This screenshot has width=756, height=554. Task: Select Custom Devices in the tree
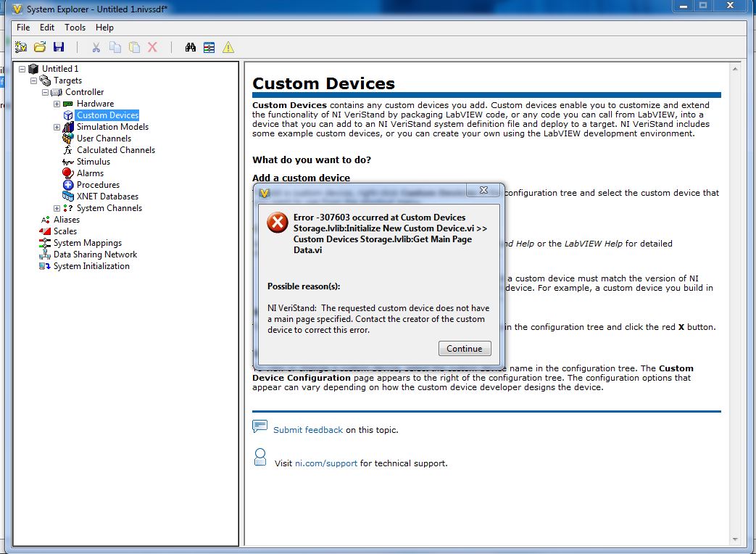[x=107, y=115]
